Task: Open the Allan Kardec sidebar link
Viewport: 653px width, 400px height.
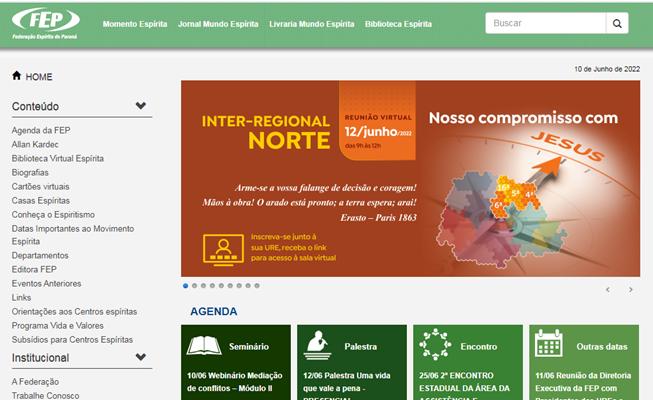Action: 35,145
